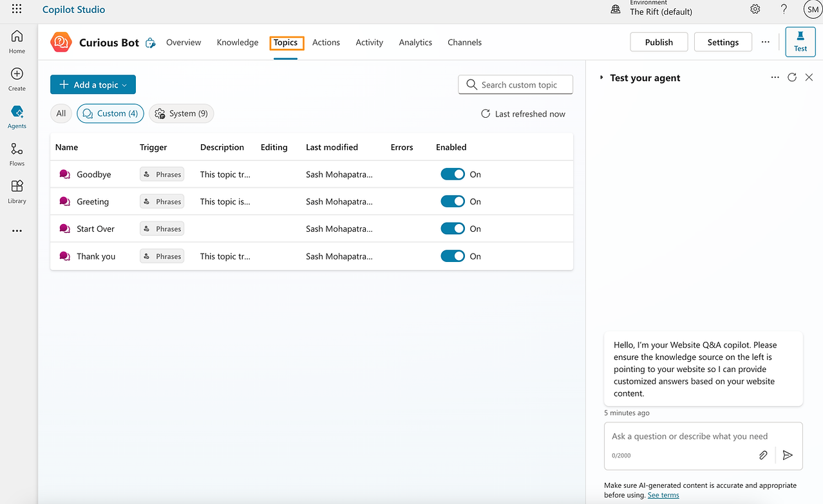Open the See terms link

coord(663,495)
